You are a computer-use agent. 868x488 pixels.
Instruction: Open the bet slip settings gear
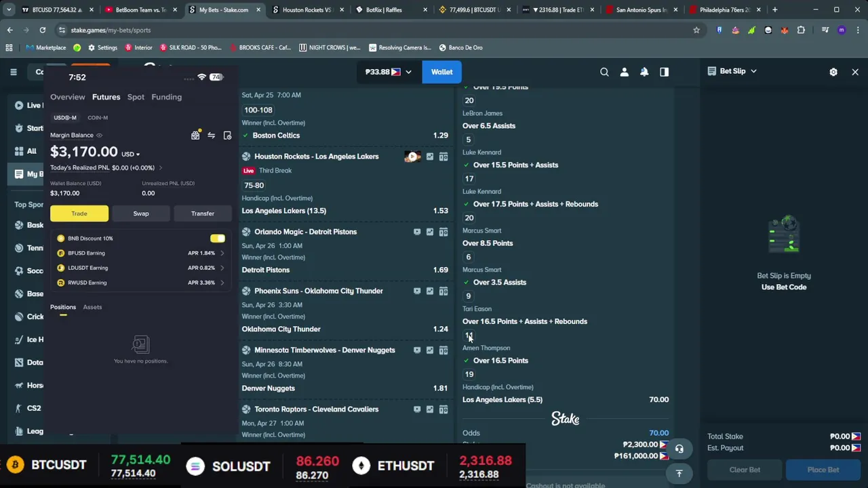click(x=833, y=72)
